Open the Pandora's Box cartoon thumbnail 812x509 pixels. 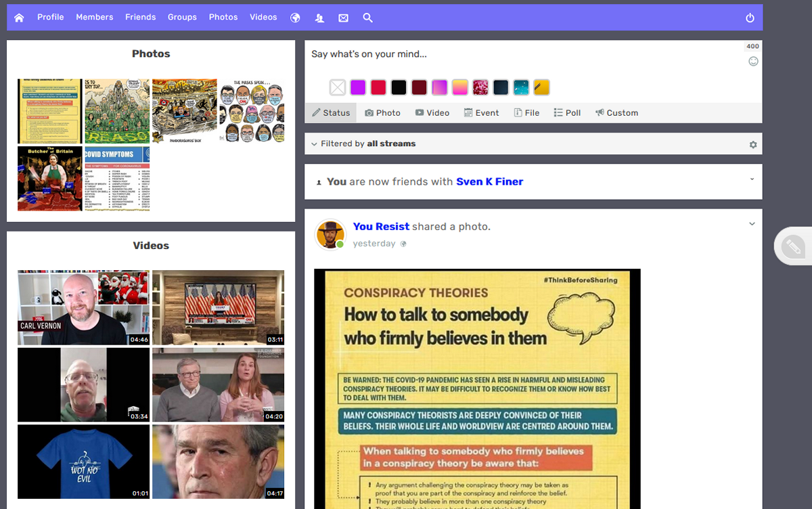coord(185,111)
